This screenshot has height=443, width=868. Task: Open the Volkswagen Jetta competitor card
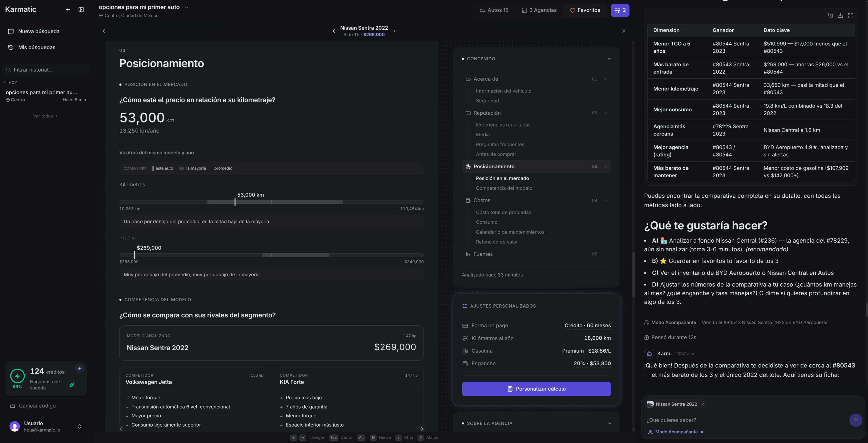pos(194,399)
